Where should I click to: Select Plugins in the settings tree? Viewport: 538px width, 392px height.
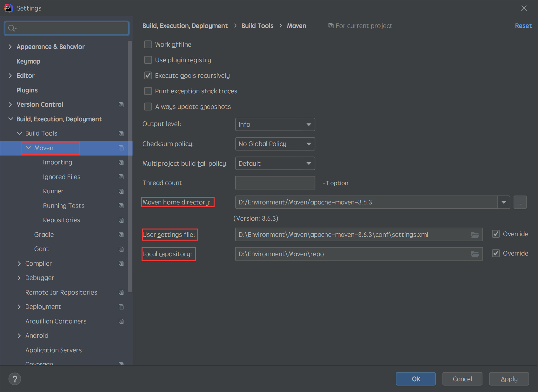click(x=27, y=90)
